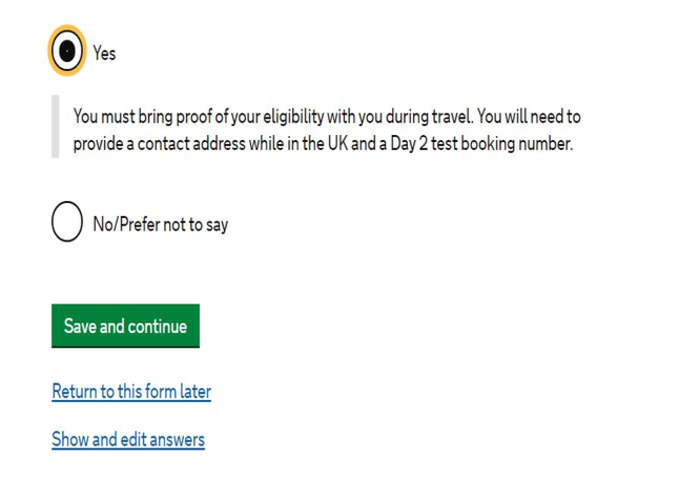This screenshot has width=700, height=480.
Task: Click the Save and continue button
Action: (125, 326)
